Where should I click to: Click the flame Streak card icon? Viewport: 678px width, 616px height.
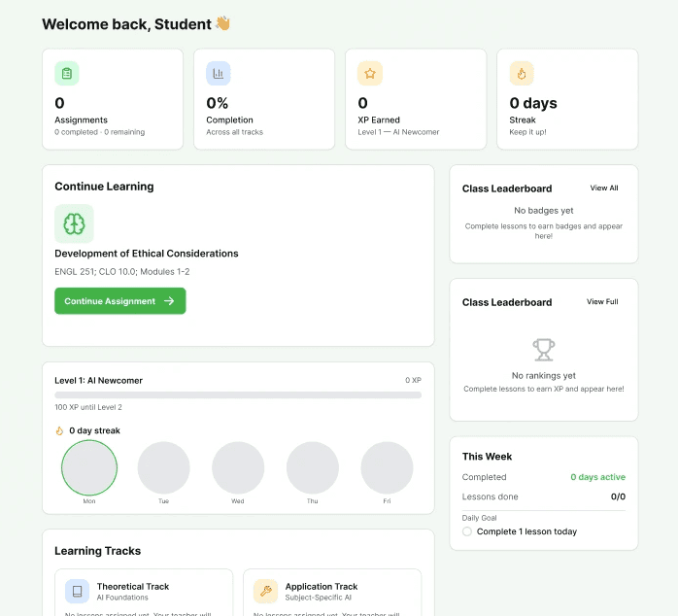(522, 74)
